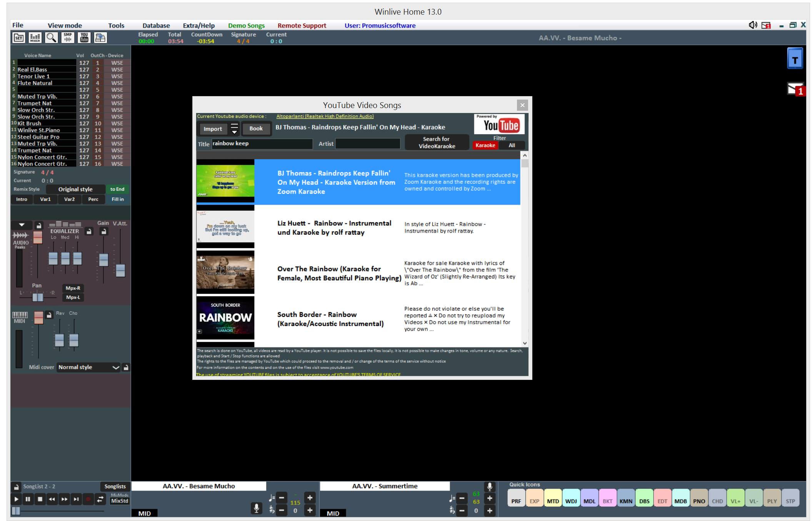Open the Midi cover Normal style dropdown
The height and width of the screenshot is (521, 812).
pos(89,367)
